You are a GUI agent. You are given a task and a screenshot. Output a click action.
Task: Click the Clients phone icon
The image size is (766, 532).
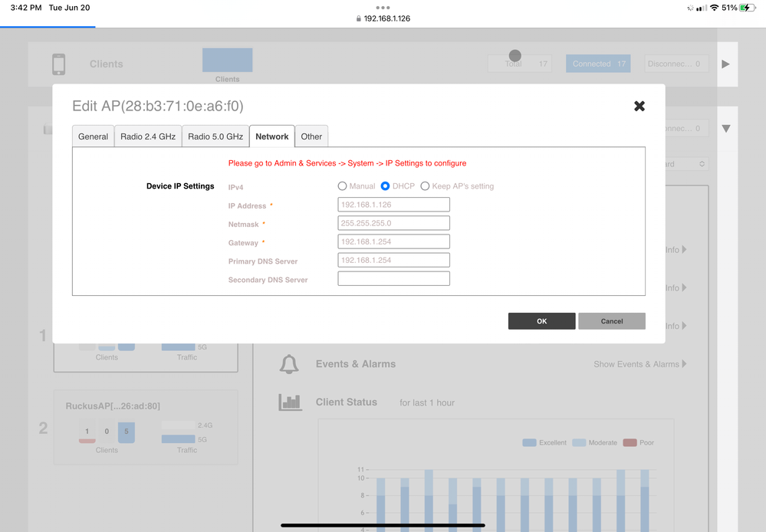pos(58,64)
